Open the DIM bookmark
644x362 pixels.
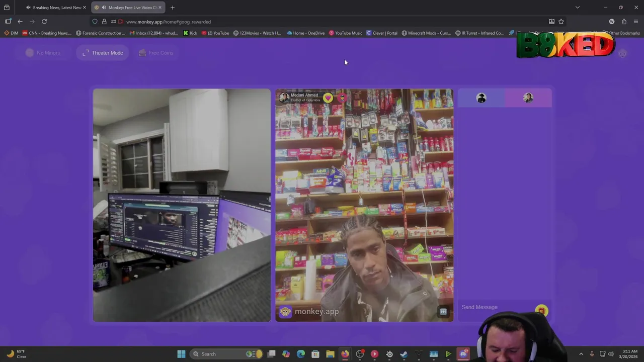(x=11, y=33)
